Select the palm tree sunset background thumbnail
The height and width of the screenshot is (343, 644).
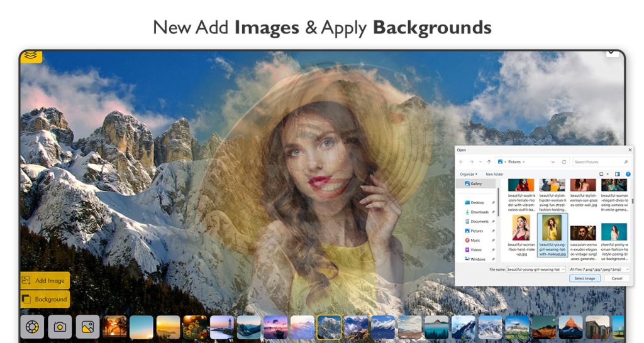pyautogui.click(x=114, y=327)
